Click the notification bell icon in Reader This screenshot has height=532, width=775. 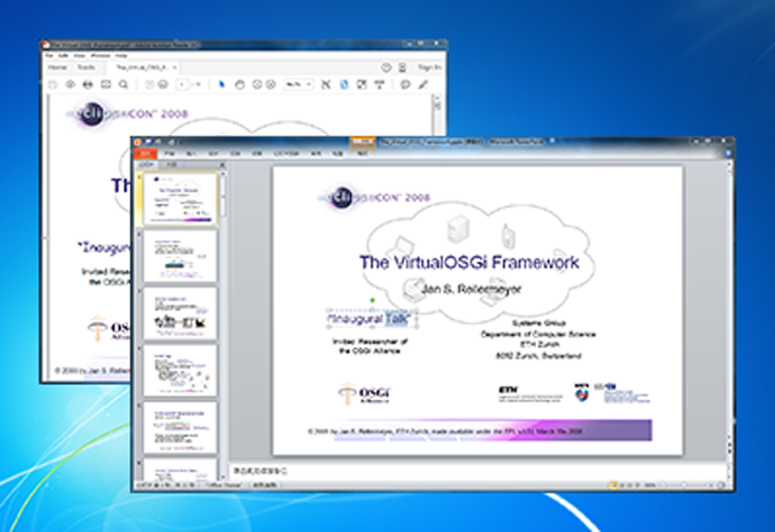tap(402, 67)
